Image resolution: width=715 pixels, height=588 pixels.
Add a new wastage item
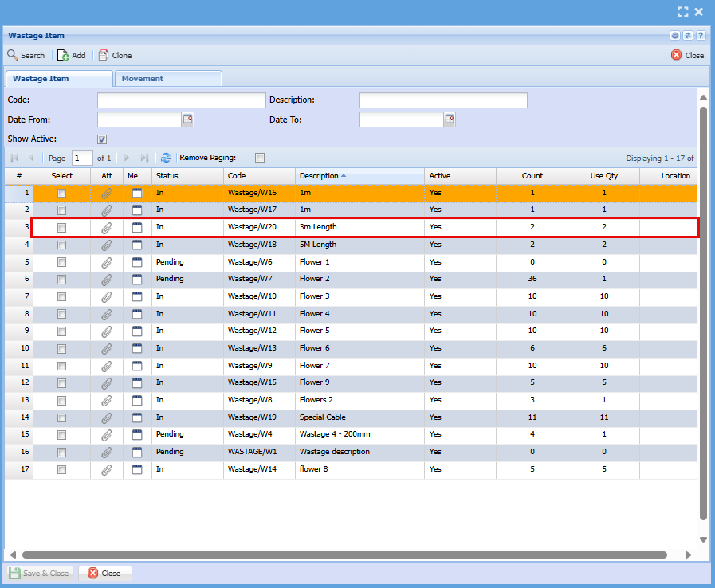click(x=72, y=55)
